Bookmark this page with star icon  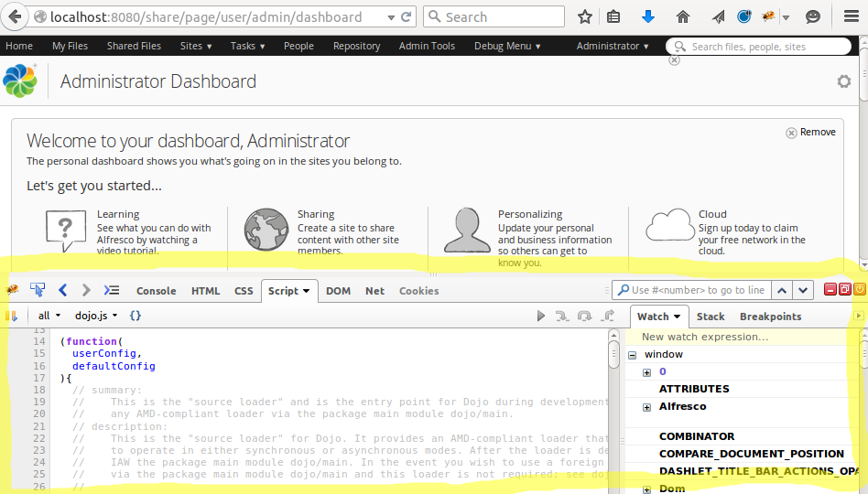tap(584, 17)
